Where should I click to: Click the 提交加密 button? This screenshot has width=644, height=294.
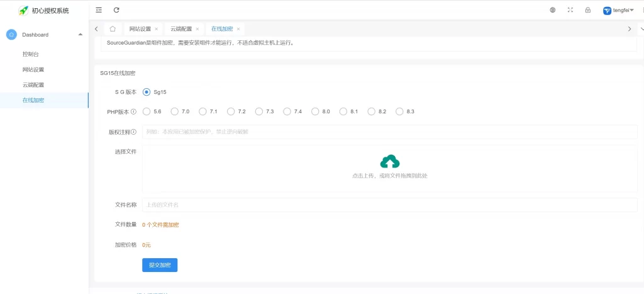tap(160, 265)
